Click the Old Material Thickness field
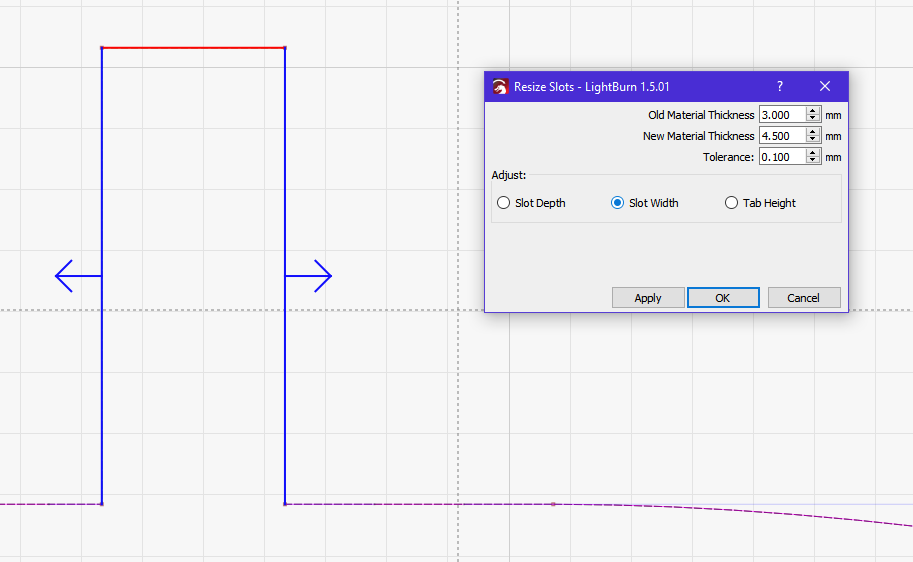 [783, 115]
